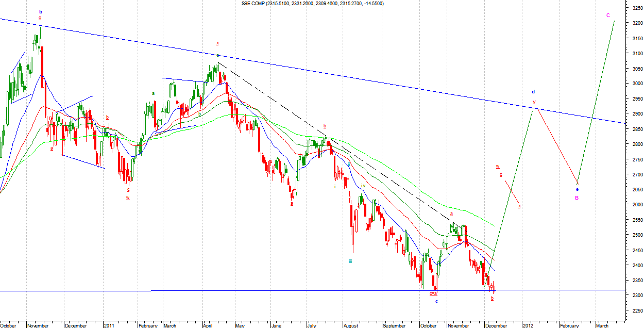Image resolution: width=644 pixels, height=328 pixels.
Task: Select 2011 on the time axis
Action: 109,325
